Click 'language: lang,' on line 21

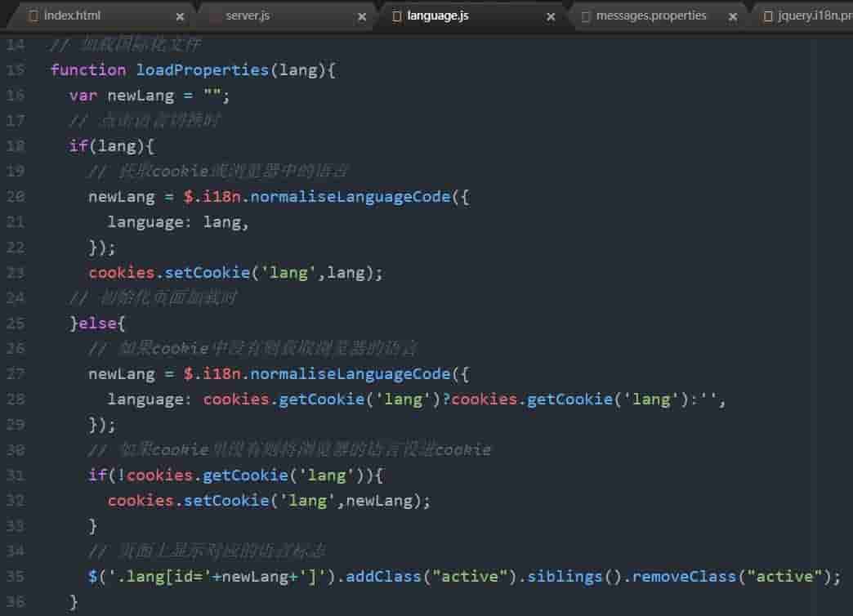pos(178,222)
